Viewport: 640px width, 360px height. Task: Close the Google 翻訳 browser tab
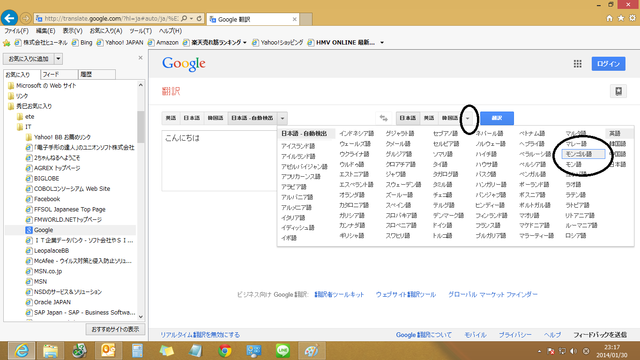(x=294, y=19)
